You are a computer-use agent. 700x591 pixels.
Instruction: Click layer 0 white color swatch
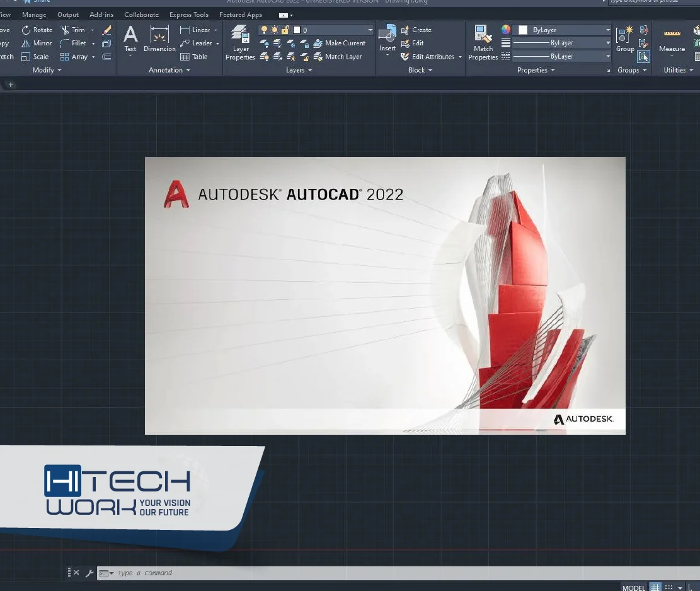coord(296,30)
